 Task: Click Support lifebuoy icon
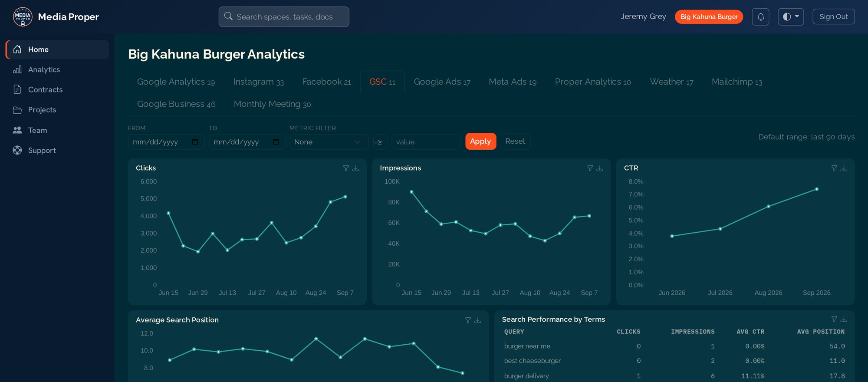[17, 150]
